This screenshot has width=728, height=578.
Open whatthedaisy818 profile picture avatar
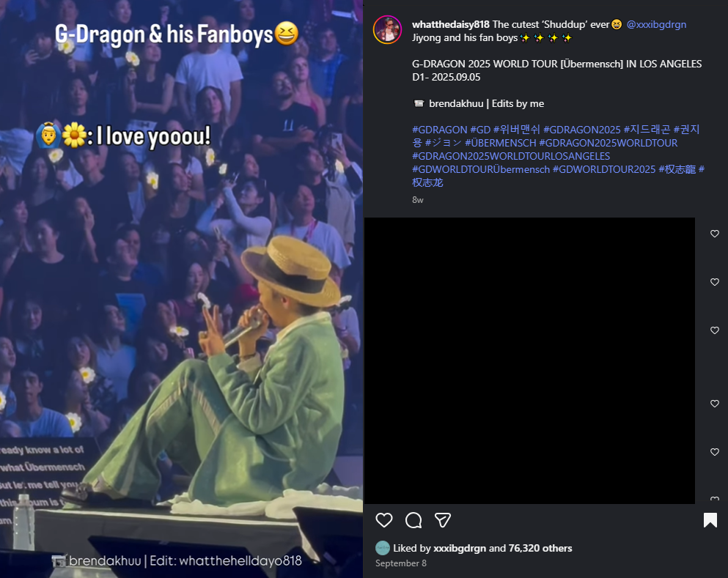coord(387,29)
